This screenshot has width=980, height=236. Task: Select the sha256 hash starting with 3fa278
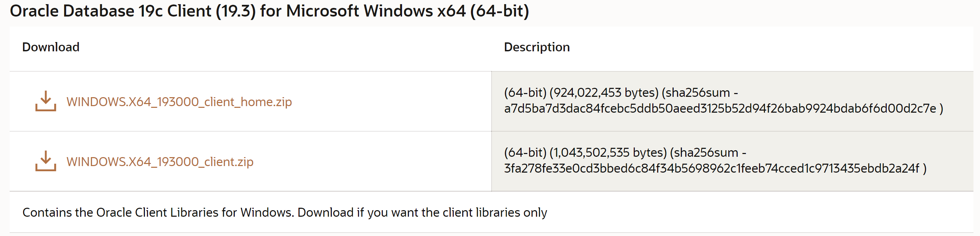pos(712,168)
